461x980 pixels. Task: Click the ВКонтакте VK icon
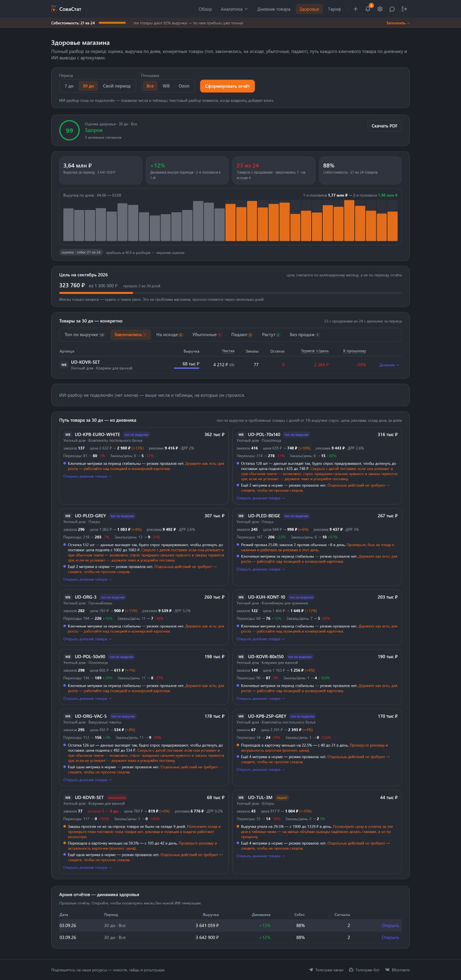[387, 970]
